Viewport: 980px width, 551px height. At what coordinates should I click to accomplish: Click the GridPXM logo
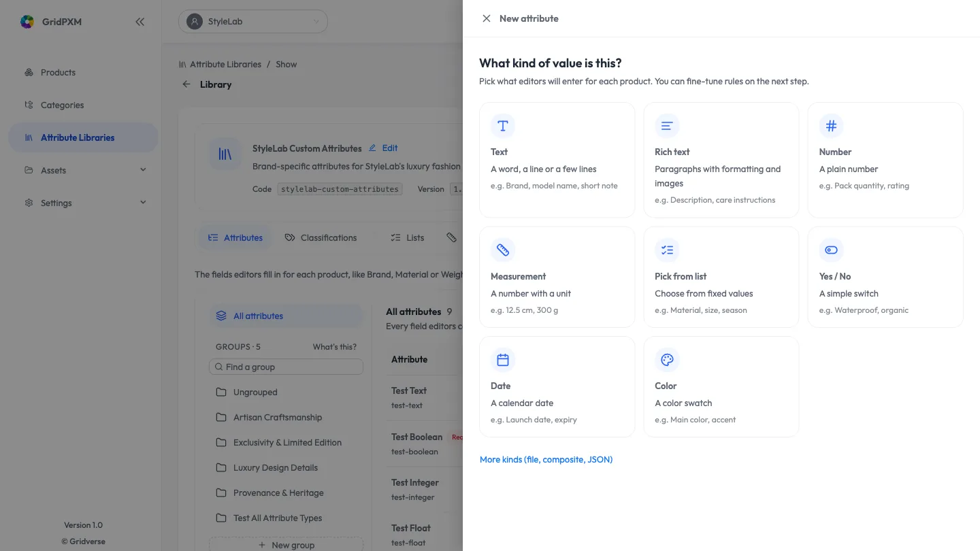tap(27, 22)
